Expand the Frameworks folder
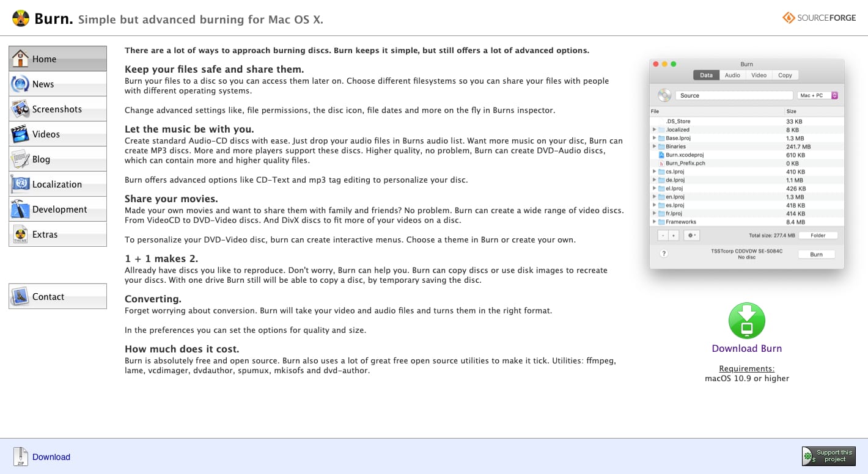The height and width of the screenshot is (474, 868). 654,222
